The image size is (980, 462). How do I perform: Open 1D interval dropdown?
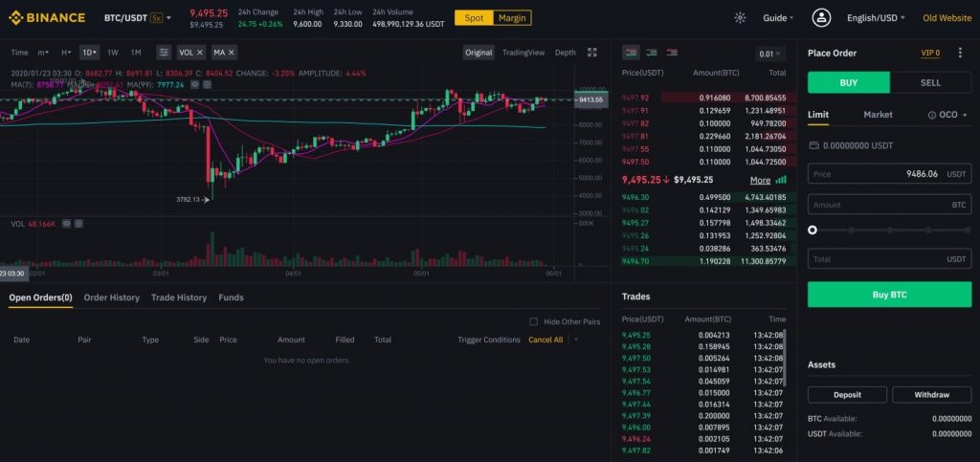point(90,53)
